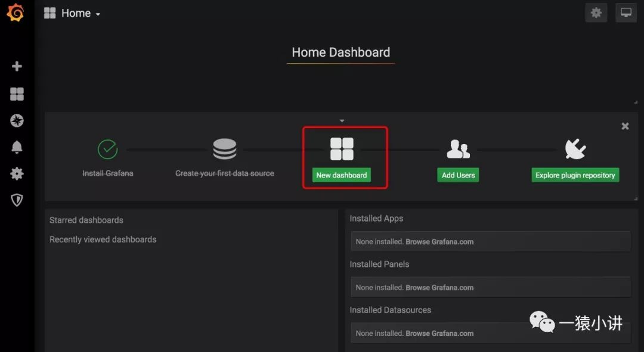
Task: Click the crossed-out Install Grafana step
Action: (107, 173)
